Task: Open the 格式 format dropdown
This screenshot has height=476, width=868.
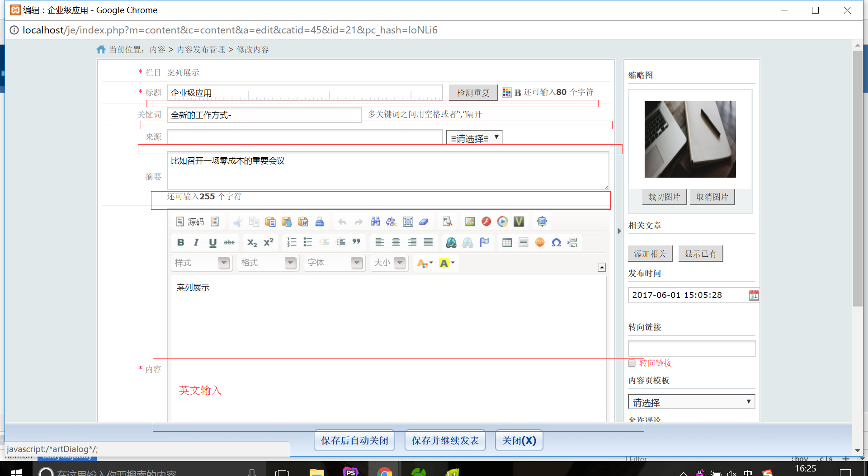Action: (268, 263)
